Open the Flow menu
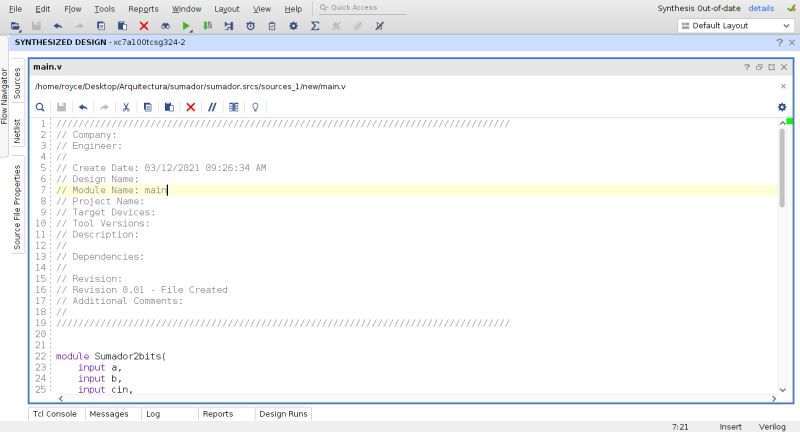800x432 pixels. pyautogui.click(x=72, y=9)
